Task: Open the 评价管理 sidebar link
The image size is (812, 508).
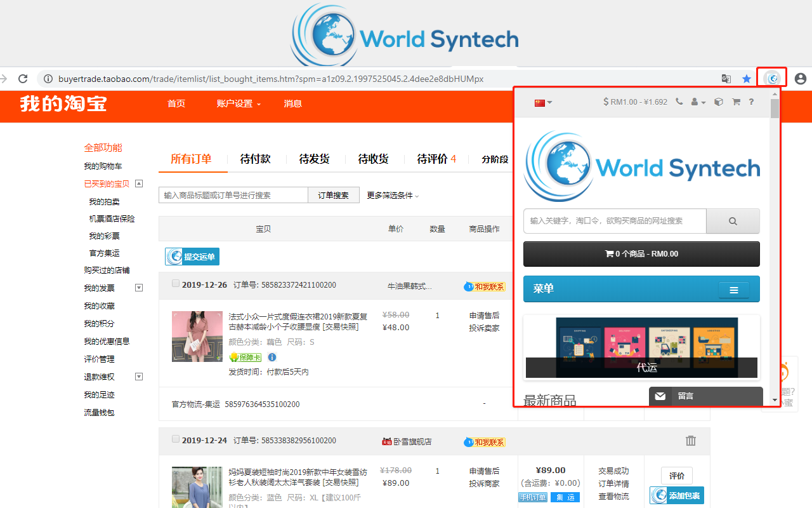Action: coord(99,359)
